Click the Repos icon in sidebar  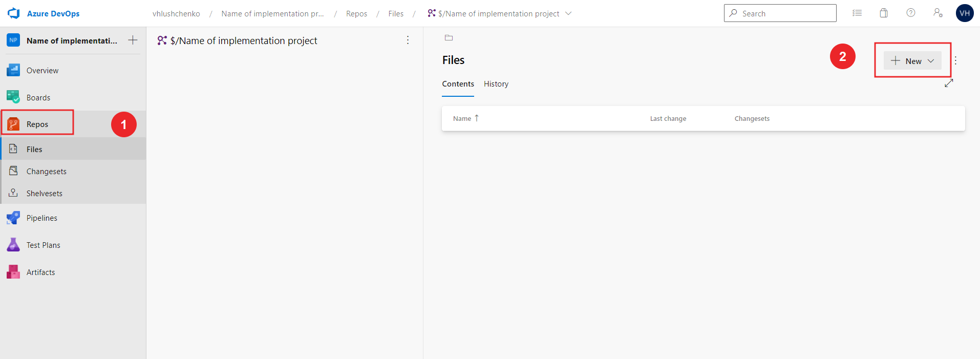pos(13,124)
